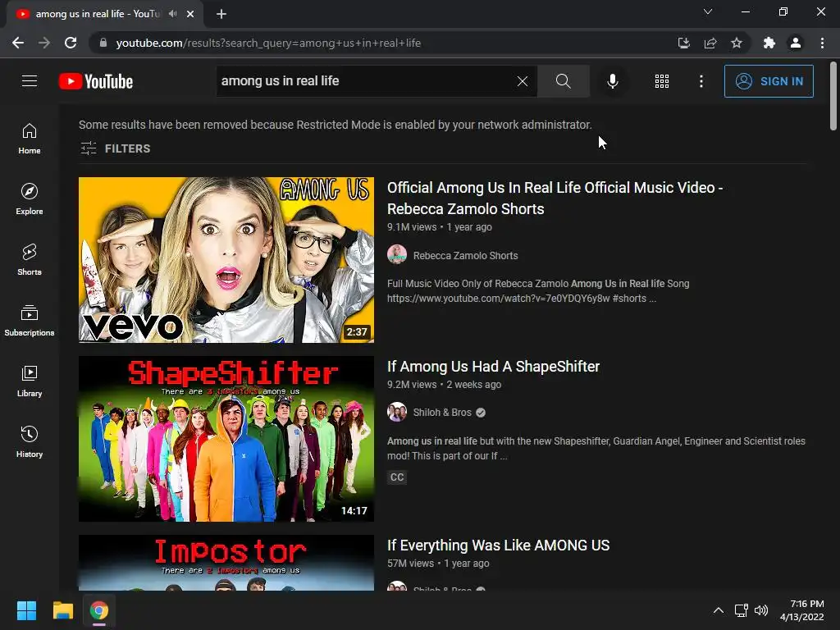Open a new browser tab

[221, 15]
